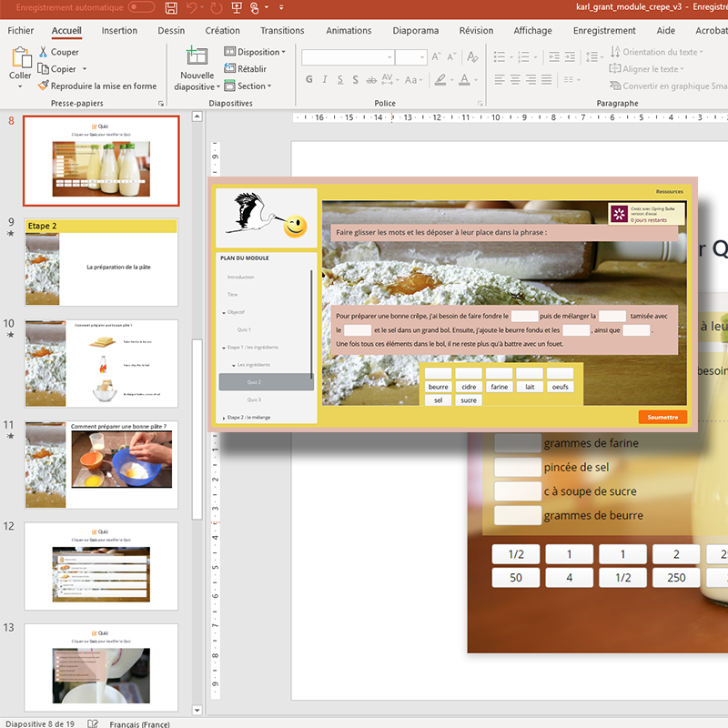The height and width of the screenshot is (728, 728).
Task: Open the font name combo box
Action: coord(349,57)
